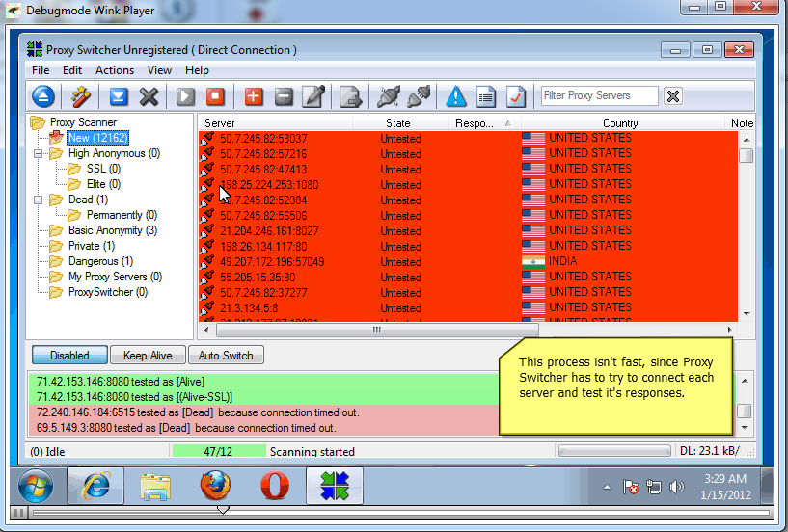This screenshot has height=532, width=788.
Task: Select server 21.204.246.161:8027 row
Action: click(x=468, y=231)
